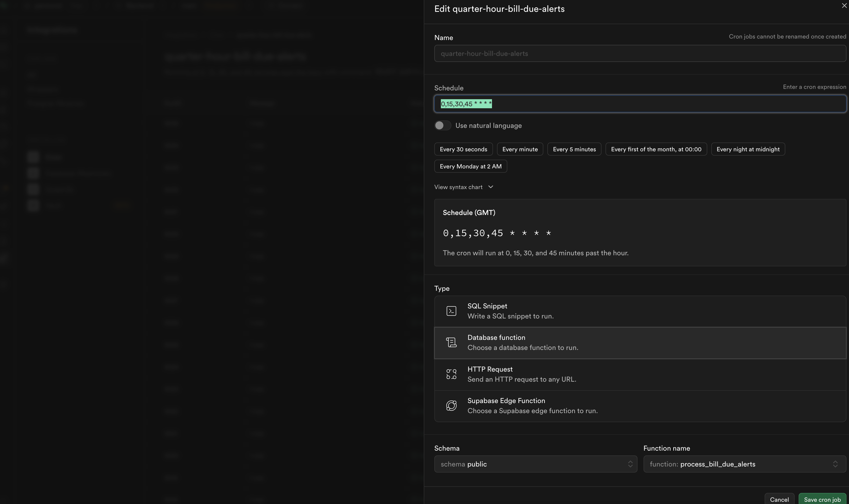The image size is (849, 504).
Task: Toggle Use natural language switch
Action: pyautogui.click(x=442, y=125)
